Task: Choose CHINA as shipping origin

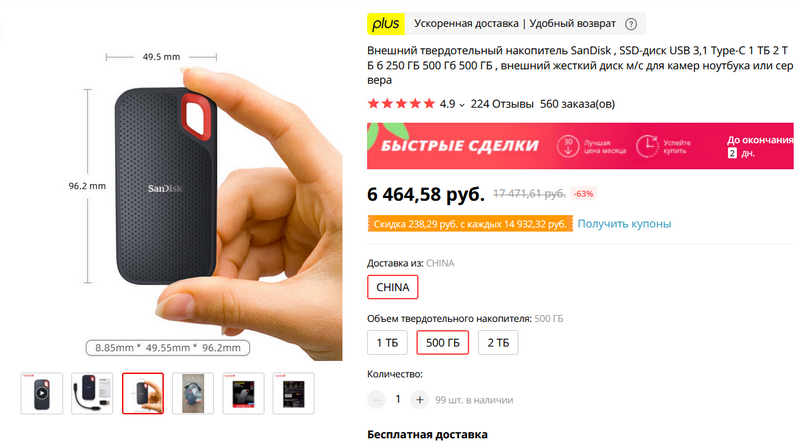Action: tap(392, 287)
